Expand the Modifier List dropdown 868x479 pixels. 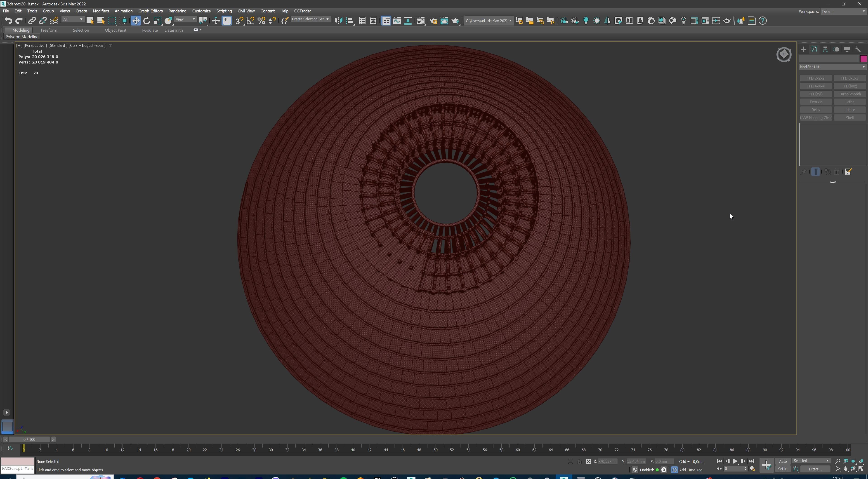coord(832,67)
